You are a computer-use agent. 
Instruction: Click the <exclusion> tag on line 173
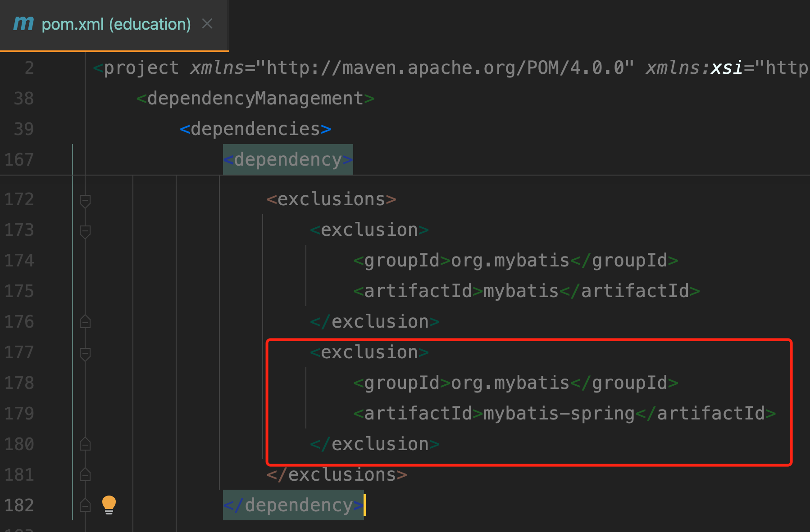coord(369,230)
